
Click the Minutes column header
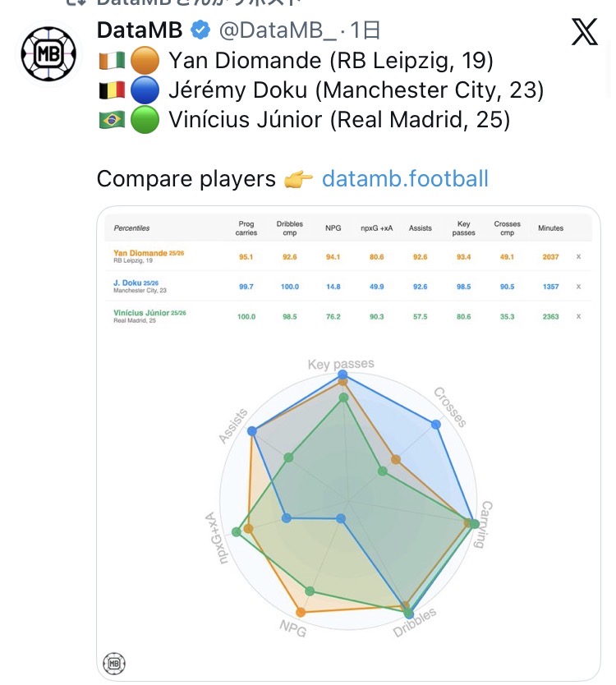point(550,228)
